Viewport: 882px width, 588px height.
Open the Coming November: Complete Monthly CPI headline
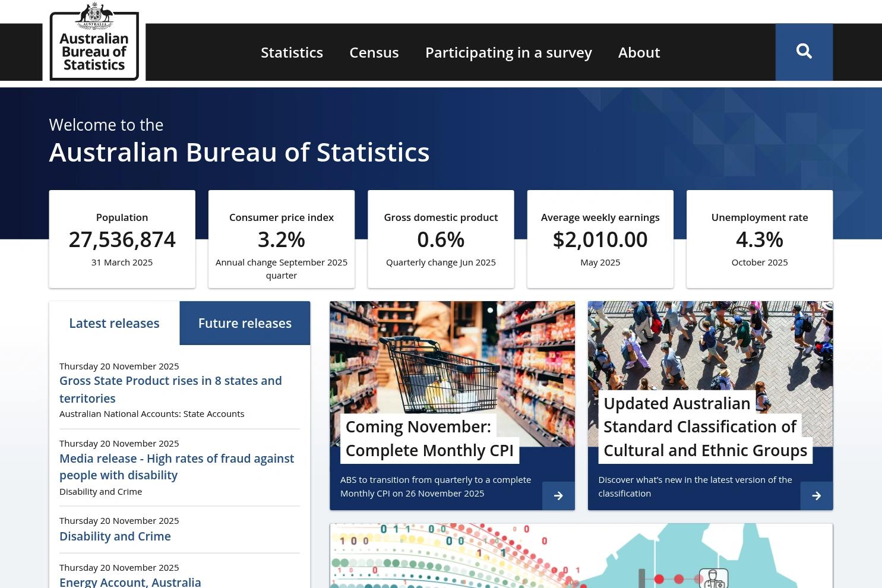pos(429,438)
